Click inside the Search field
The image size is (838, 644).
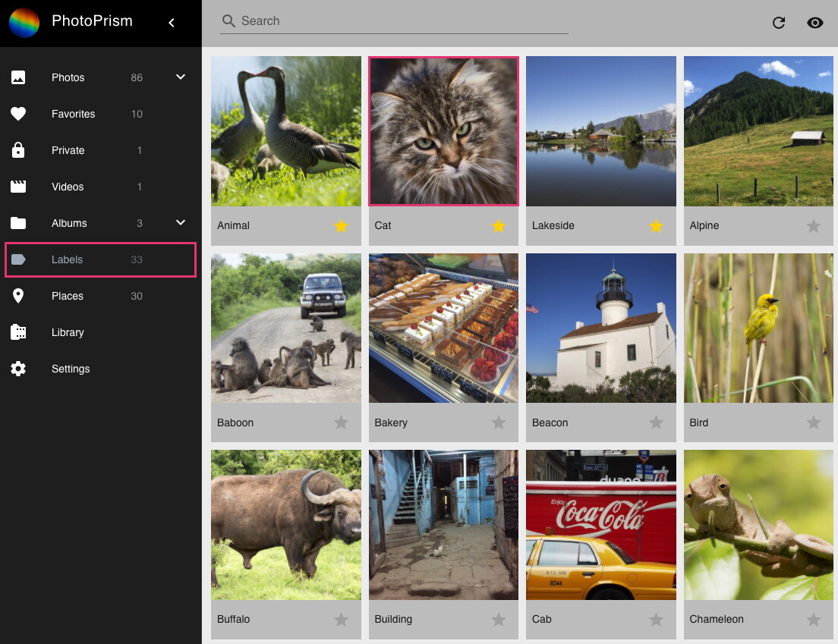pyautogui.click(x=395, y=20)
